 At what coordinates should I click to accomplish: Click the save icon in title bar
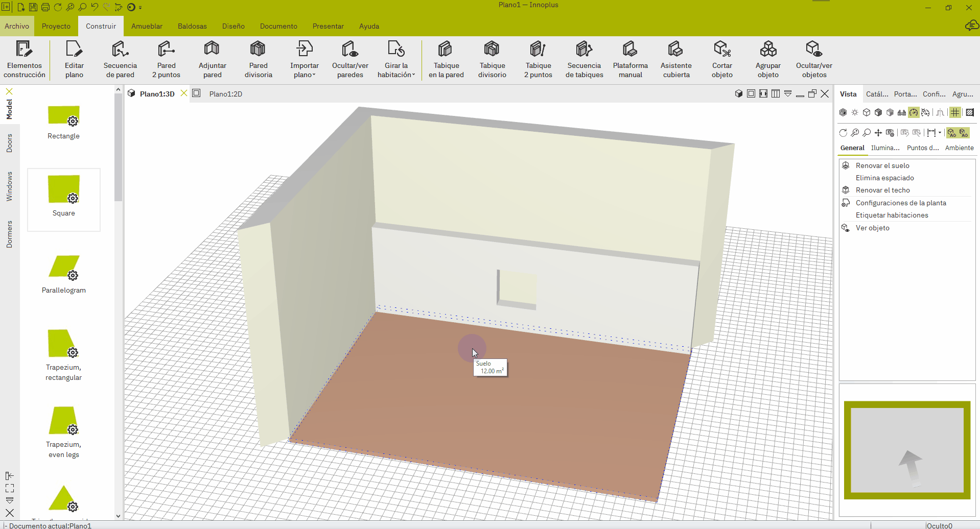coord(33,7)
